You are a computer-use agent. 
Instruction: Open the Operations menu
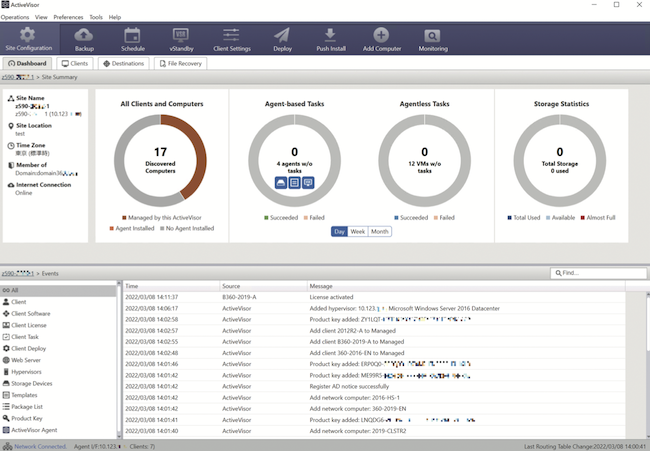(15, 17)
